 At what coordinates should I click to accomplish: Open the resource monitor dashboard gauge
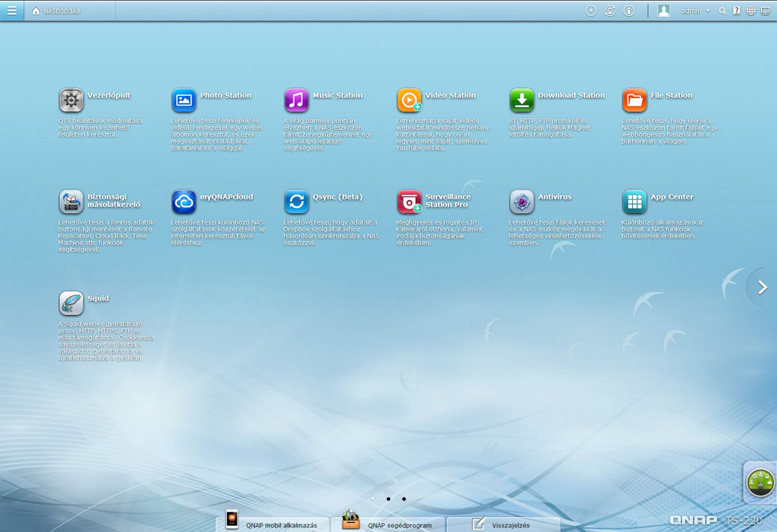point(760,483)
